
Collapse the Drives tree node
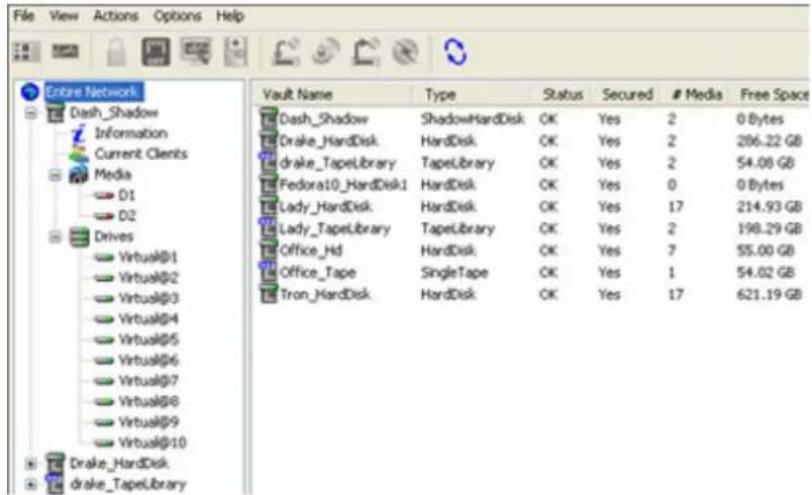(x=55, y=237)
